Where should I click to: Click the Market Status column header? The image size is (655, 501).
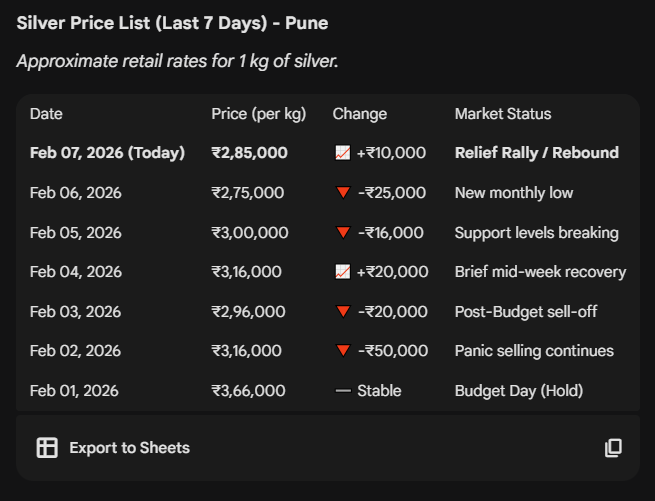click(x=502, y=114)
